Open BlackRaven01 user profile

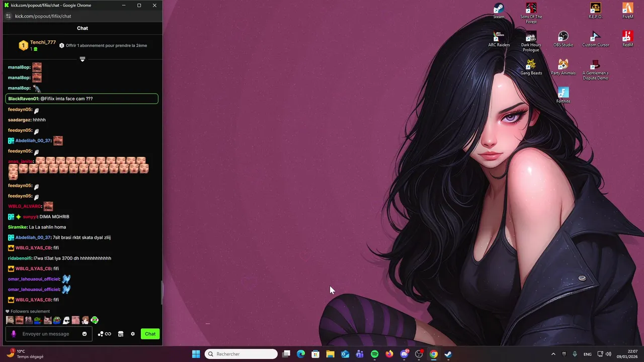(23, 99)
